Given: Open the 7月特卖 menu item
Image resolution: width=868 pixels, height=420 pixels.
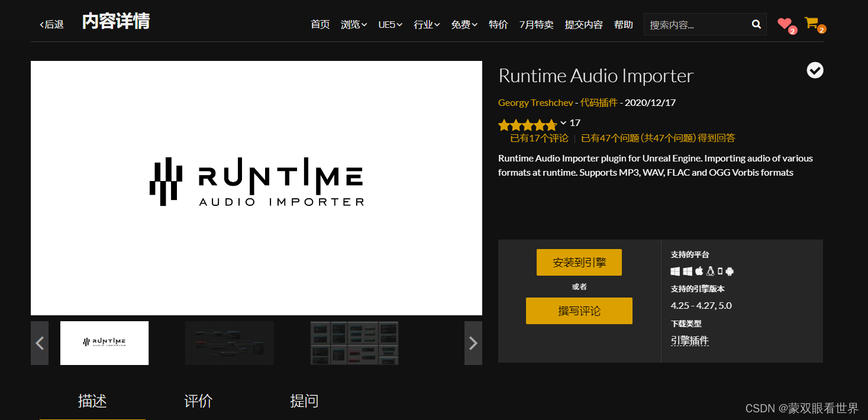Looking at the screenshot, I should click(536, 24).
